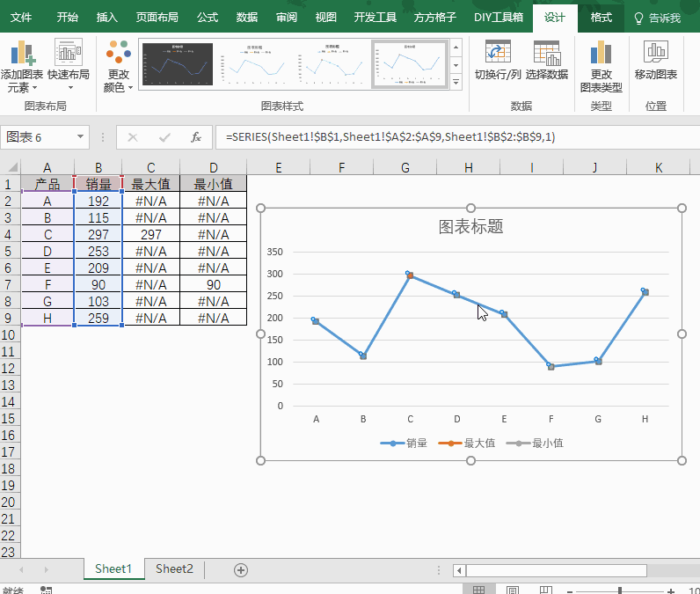Screen dimensions: 700x594
Task: Select row 10 header
Action: click(8, 335)
